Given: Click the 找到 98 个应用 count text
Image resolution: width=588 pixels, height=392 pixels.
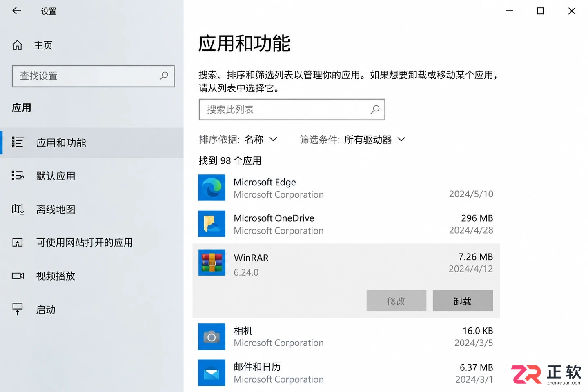Looking at the screenshot, I should click(230, 160).
